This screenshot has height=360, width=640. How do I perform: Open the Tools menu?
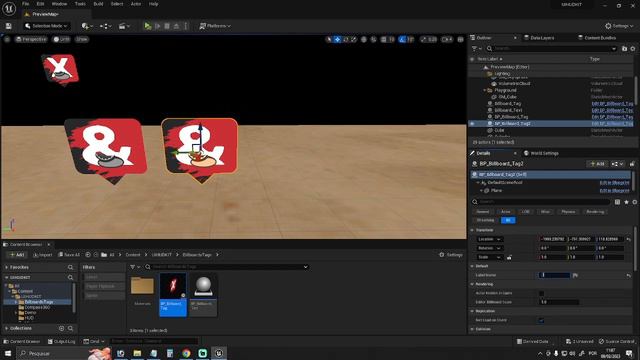pos(80,4)
